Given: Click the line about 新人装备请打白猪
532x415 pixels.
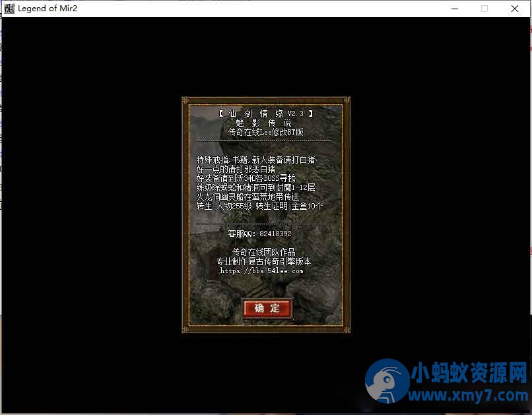Looking at the screenshot, I should 256,160.
